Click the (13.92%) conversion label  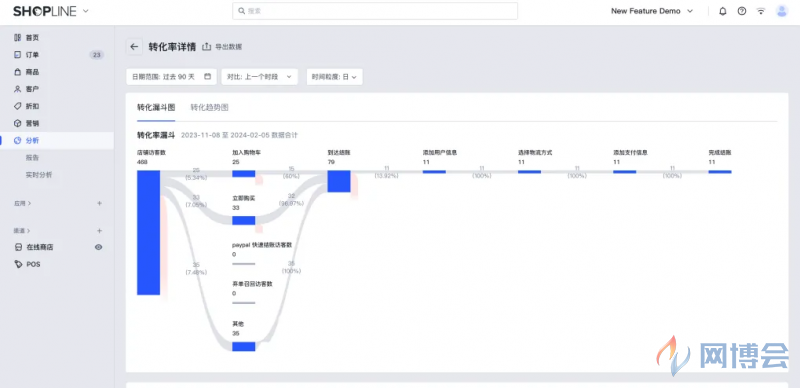[386, 176]
